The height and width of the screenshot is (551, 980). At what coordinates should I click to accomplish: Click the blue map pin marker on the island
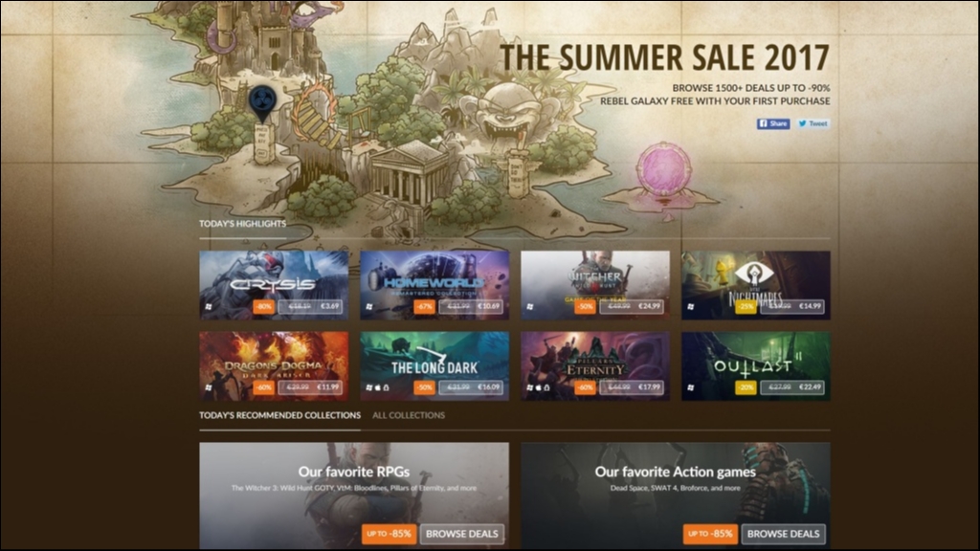click(262, 103)
